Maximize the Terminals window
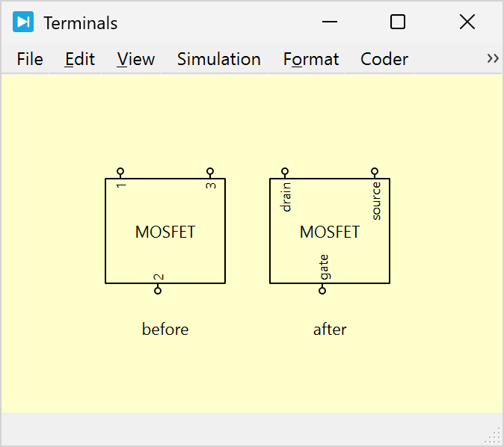The height and width of the screenshot is (447, 504). coord(398,22)
